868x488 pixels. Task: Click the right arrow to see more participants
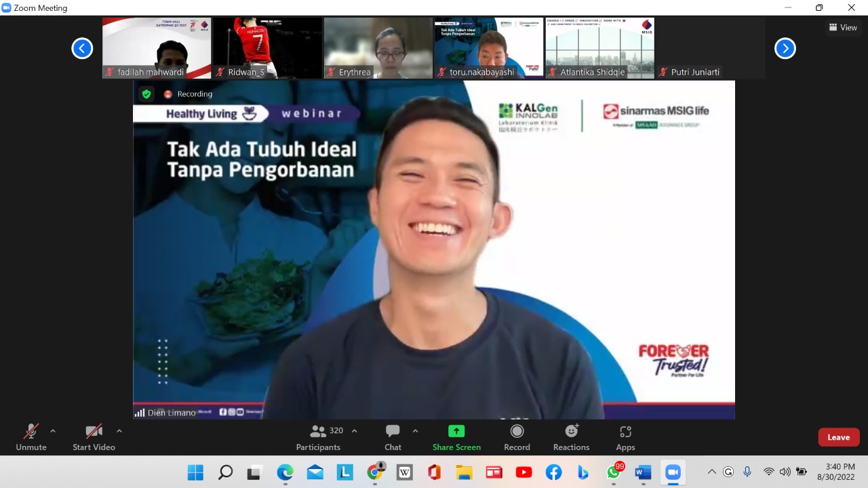pos(785,48)
